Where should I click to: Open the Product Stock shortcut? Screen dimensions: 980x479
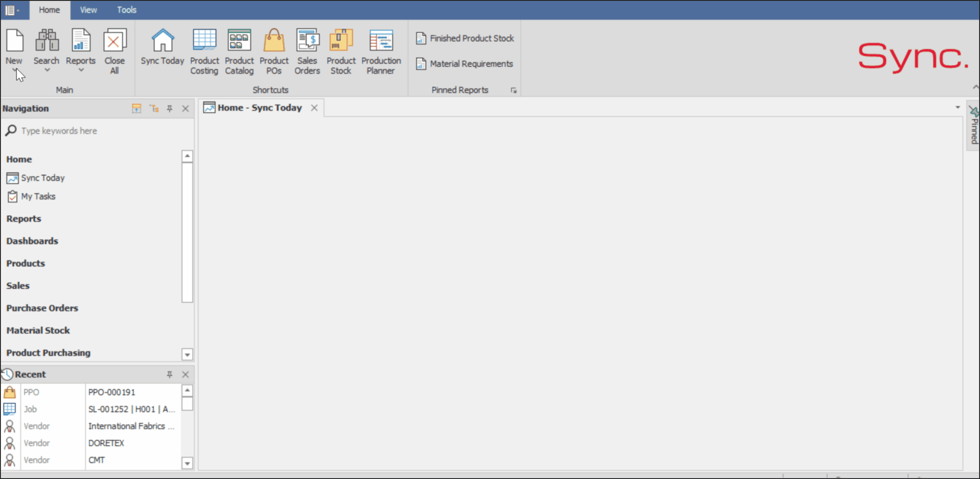point(341,51)
